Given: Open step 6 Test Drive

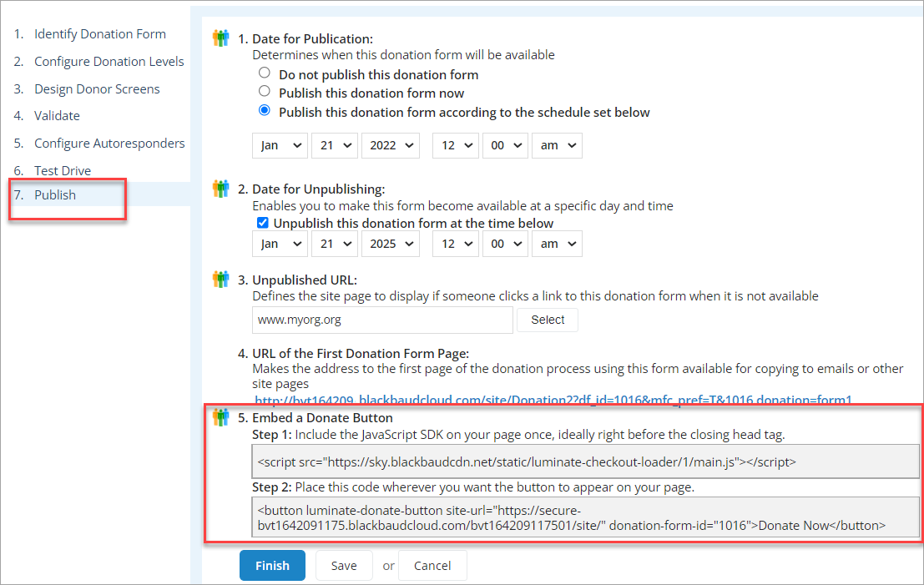Looking at the screenshot, I should (x=63, y=171).
